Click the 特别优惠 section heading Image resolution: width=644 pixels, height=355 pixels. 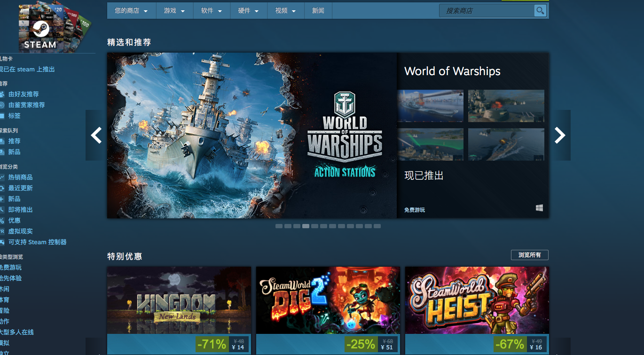point(125,256)
